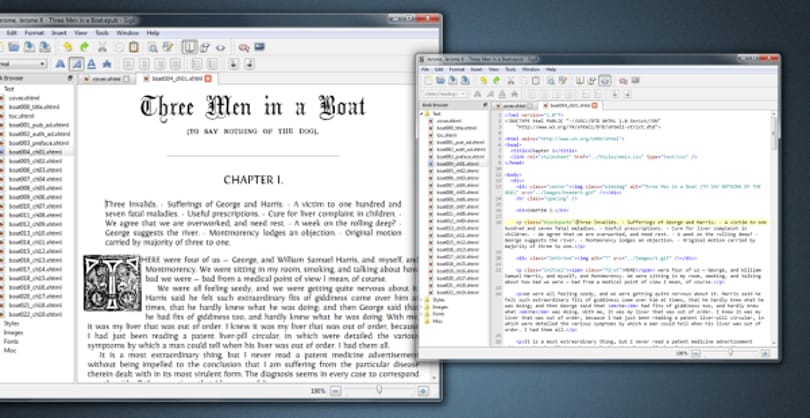Collapse Text folder arrow in Code View window
Screen dimensions: 810x418
point(422,113)
